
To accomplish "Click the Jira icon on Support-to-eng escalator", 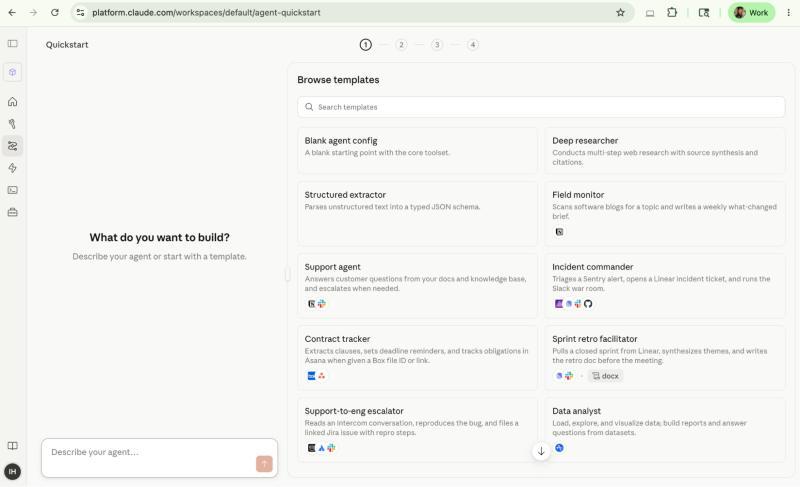I will [x=321, y=448].
